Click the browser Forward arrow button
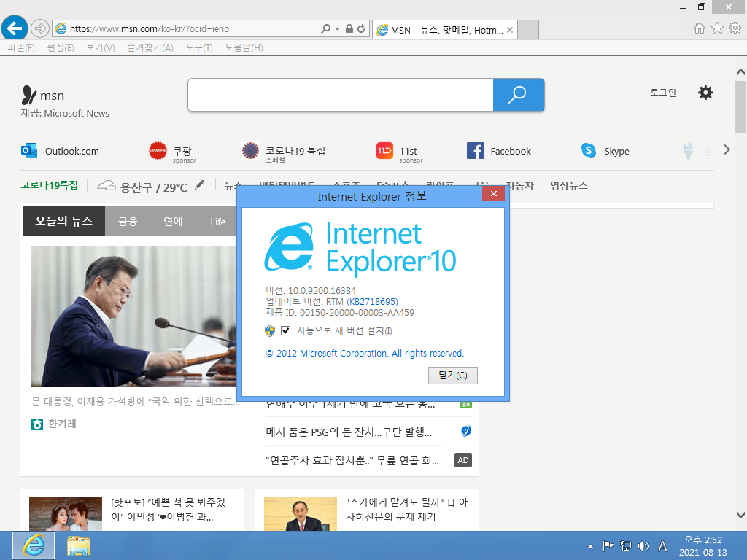Image resolution: width=747 pixels, height=560 pixels. click(x=40, y=28)
